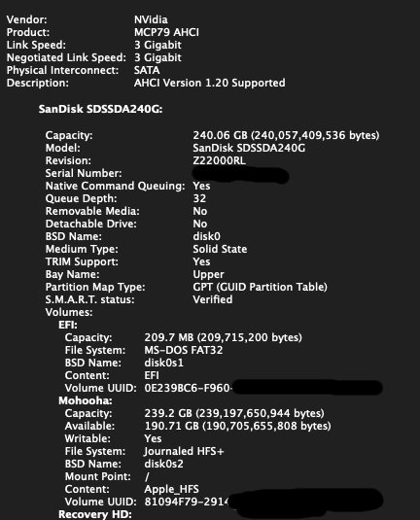Click the SanDisk SDSSDA240G drive heading

[x=100, y=109]
